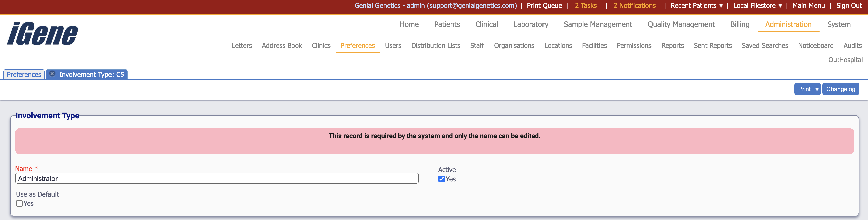Expand the Local Filestore menu

pyautogui.click(x=757, y=5)
